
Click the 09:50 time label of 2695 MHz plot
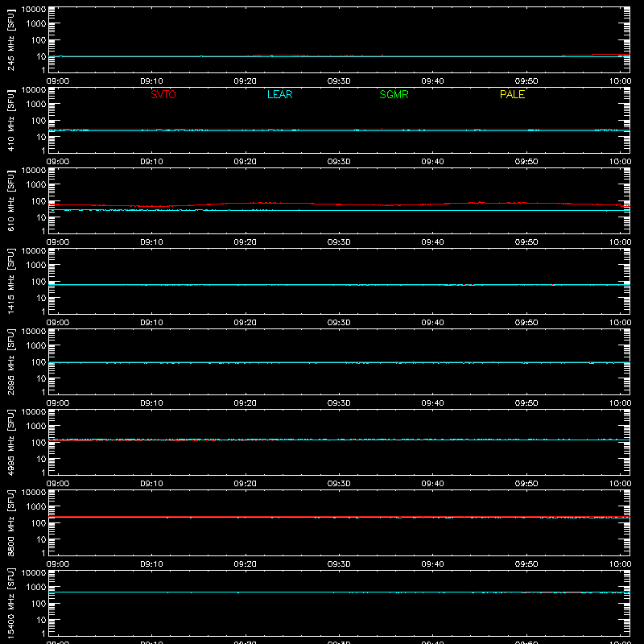coord(526,403)
